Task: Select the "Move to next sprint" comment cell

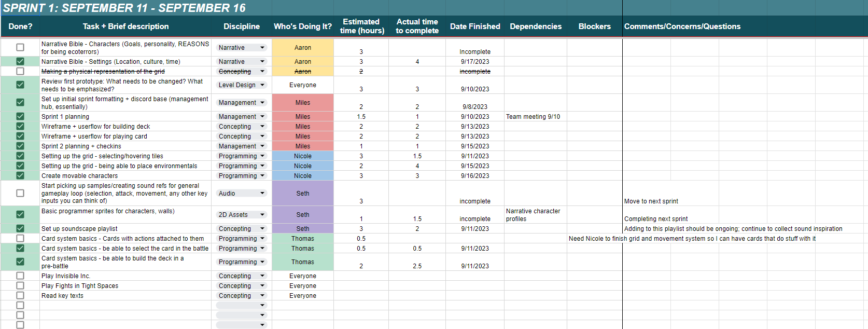Action: click(651, 201)
